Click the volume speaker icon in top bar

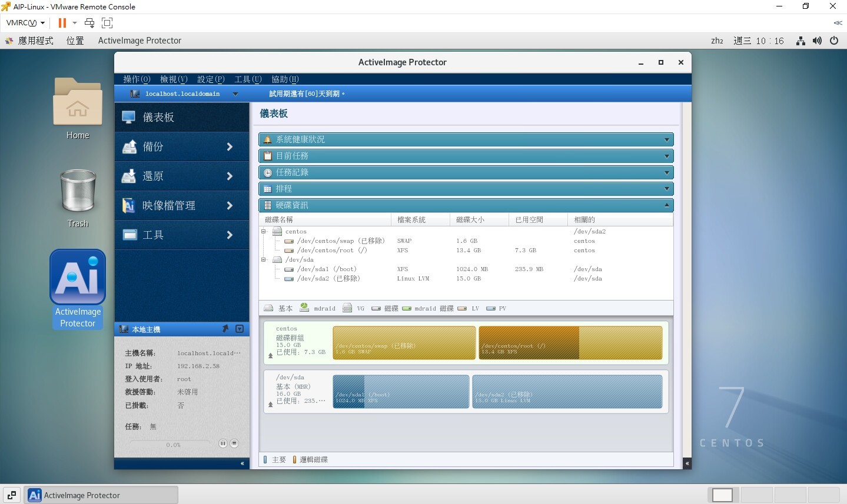click(817, 41)
